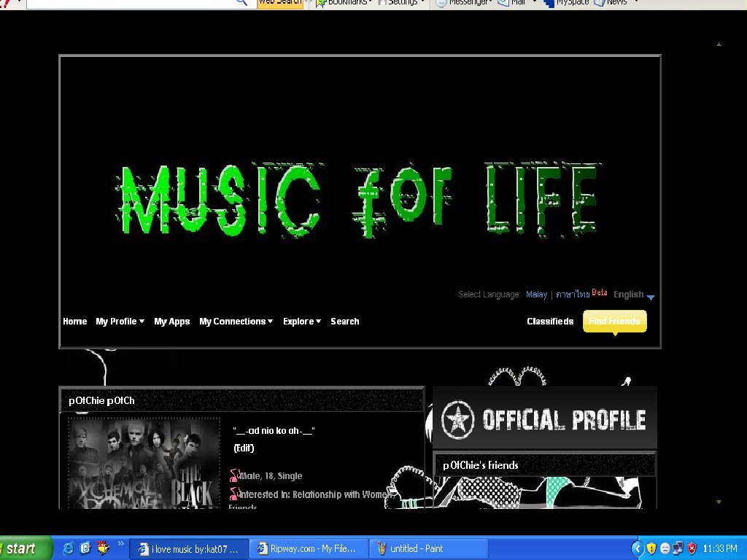
Task: Click the round grey tray icon beside the yellow shield
Action: [665, 548]
